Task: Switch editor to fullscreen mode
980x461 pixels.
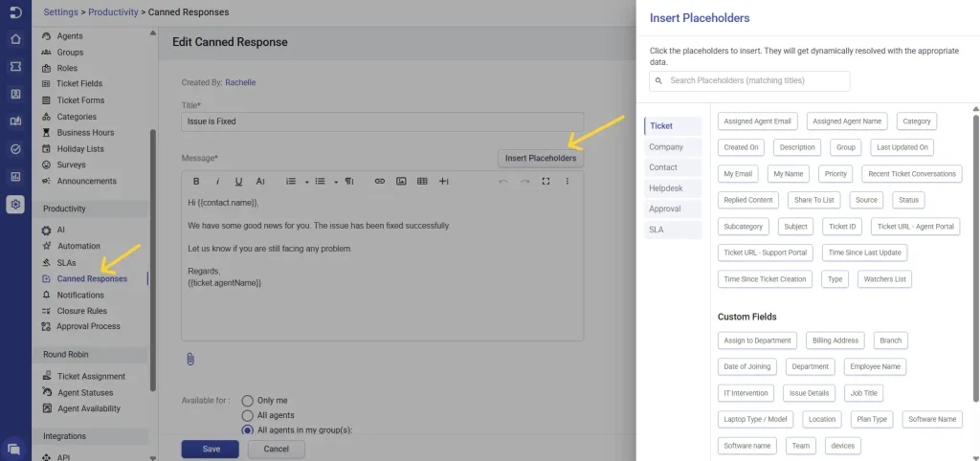Action: click(x=546, y=181)
